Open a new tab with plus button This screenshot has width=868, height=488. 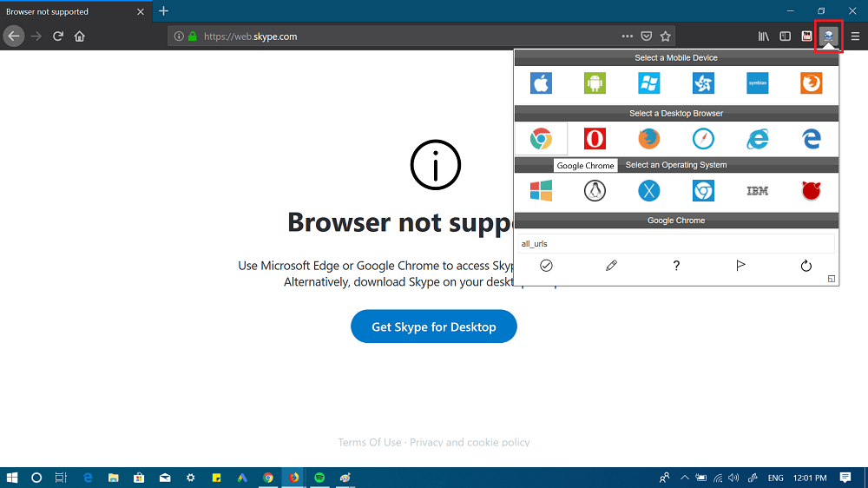(x=163, y=11)
